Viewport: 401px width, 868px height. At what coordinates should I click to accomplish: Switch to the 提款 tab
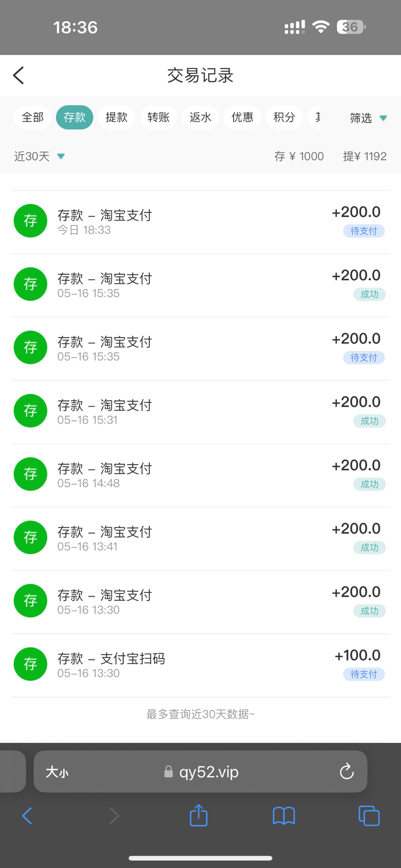pyautogui.click(x=117, y=117)
